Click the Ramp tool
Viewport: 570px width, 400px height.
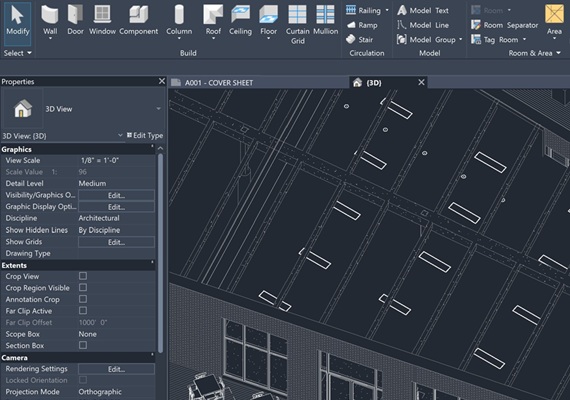pos(362,25)
